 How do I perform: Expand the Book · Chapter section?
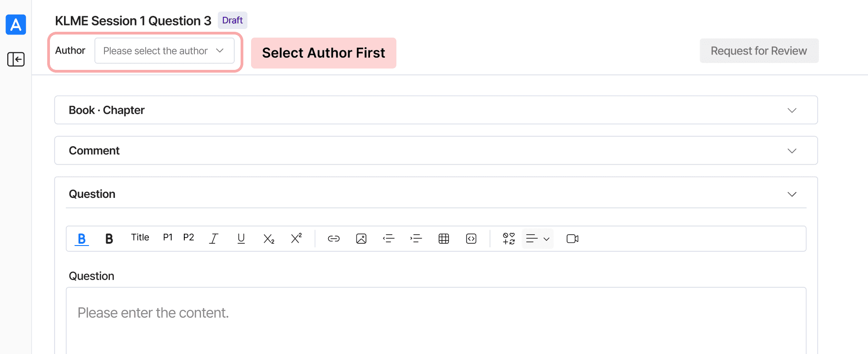[x=436, y=110]
